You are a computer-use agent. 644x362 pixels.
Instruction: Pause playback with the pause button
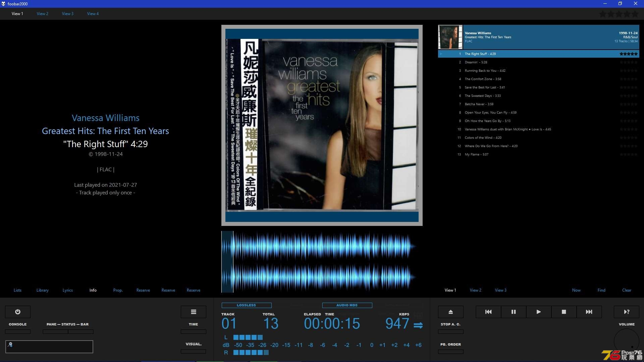pos(514,312)
